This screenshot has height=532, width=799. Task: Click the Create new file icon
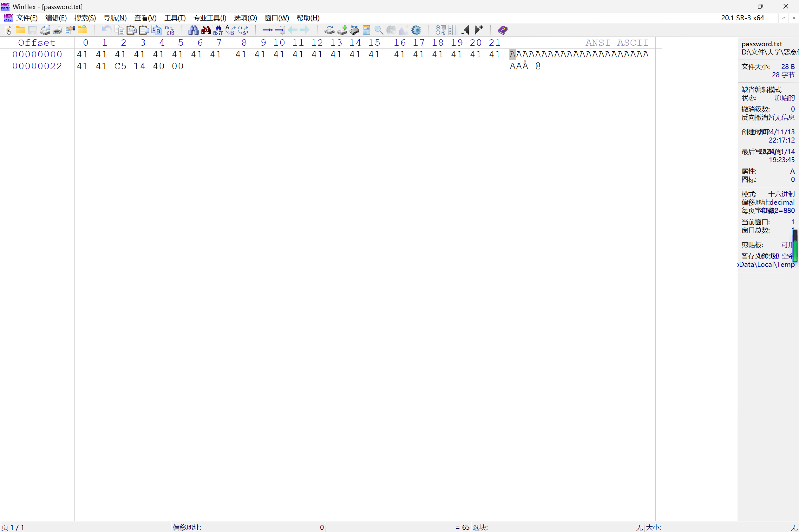pyautogui.click(x=8, y=30)
